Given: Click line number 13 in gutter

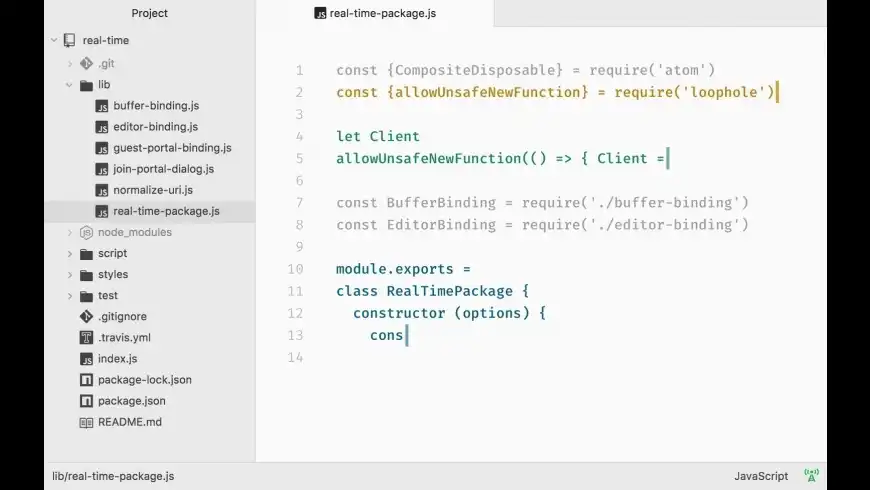Looking at the screenshot, I should click(295, 335).
